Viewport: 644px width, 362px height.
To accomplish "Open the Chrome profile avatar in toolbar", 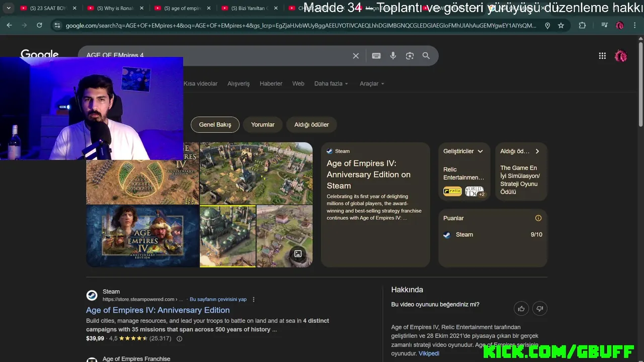I will coord(620,25).
